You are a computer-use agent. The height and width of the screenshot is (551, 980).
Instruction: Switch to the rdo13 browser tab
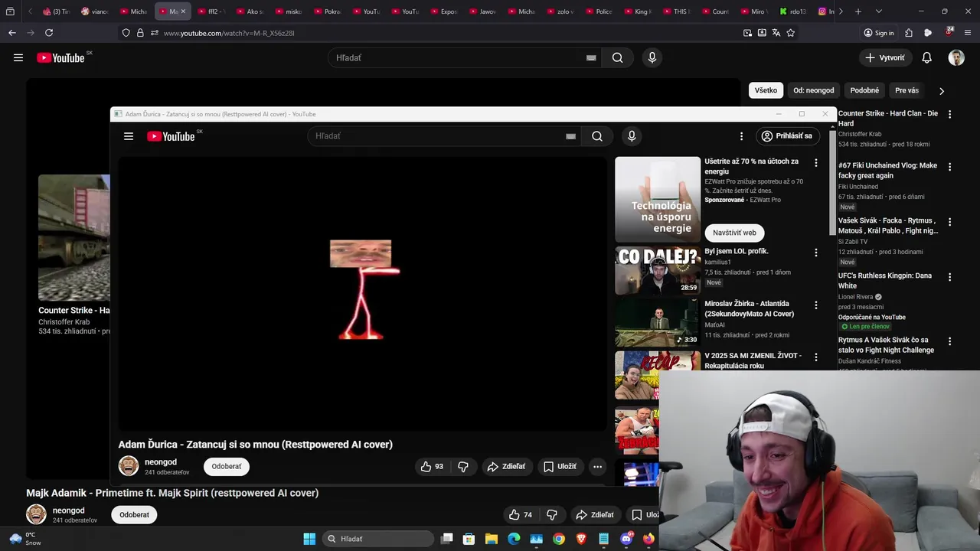(x=792, y=11)
